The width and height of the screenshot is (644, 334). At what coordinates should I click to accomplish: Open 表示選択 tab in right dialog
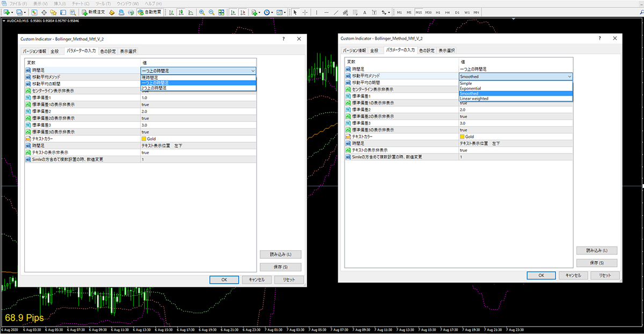[447, 50]
